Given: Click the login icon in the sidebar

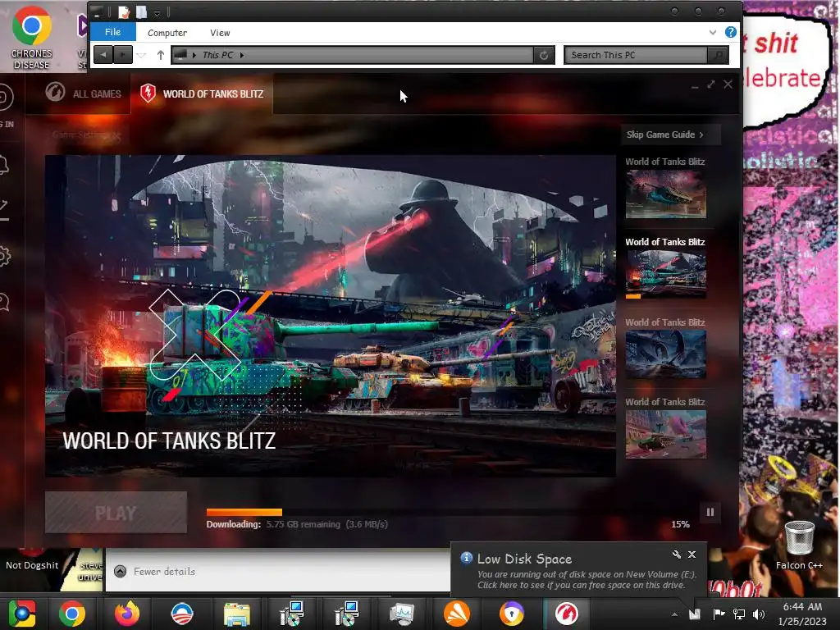Looking at the screenshot, I should pyautogui.click(x=6, y=98).
